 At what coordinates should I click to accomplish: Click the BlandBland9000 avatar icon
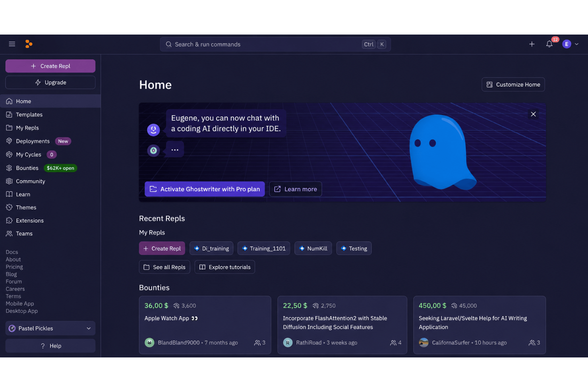pyautogui.click(x=149, y=342)
